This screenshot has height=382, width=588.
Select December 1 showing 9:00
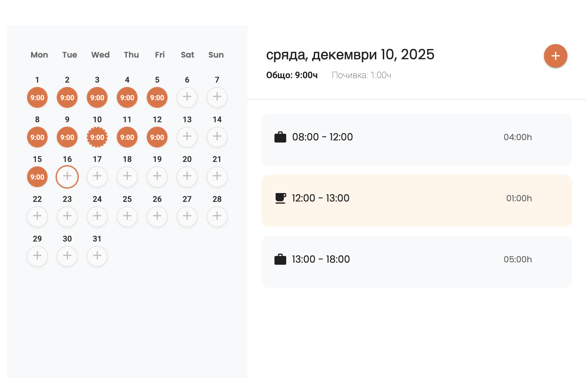37,97
